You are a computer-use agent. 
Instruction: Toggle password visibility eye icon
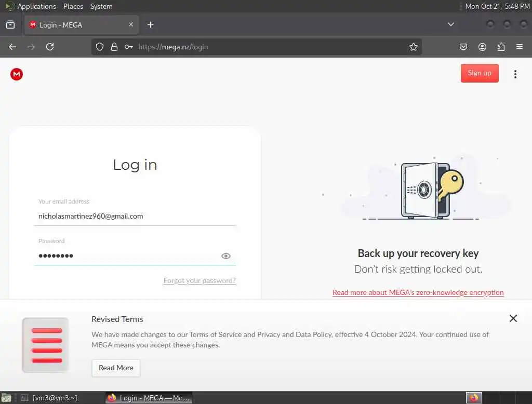226,256
